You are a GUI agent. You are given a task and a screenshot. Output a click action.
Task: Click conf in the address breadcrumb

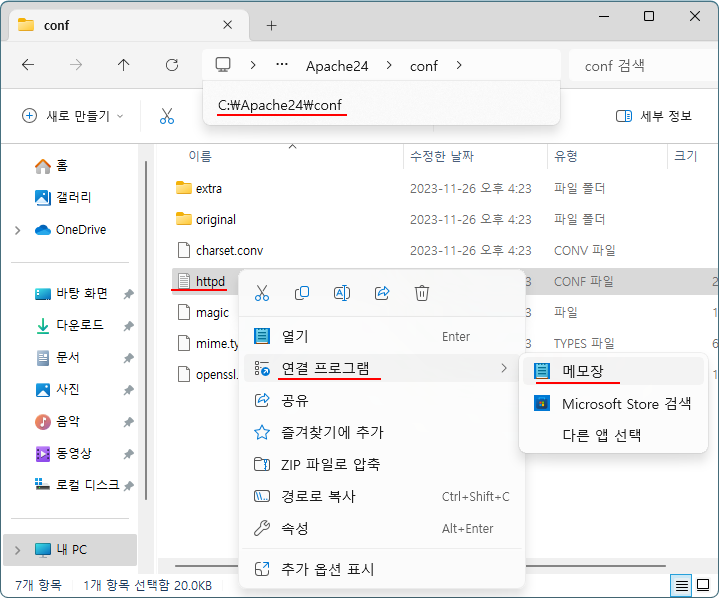[x=424, y=66]
